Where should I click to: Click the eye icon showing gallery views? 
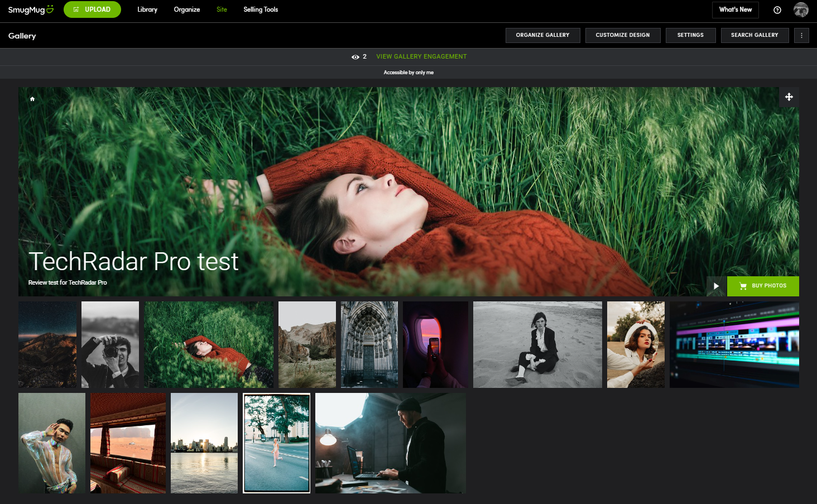coord(355,56)
